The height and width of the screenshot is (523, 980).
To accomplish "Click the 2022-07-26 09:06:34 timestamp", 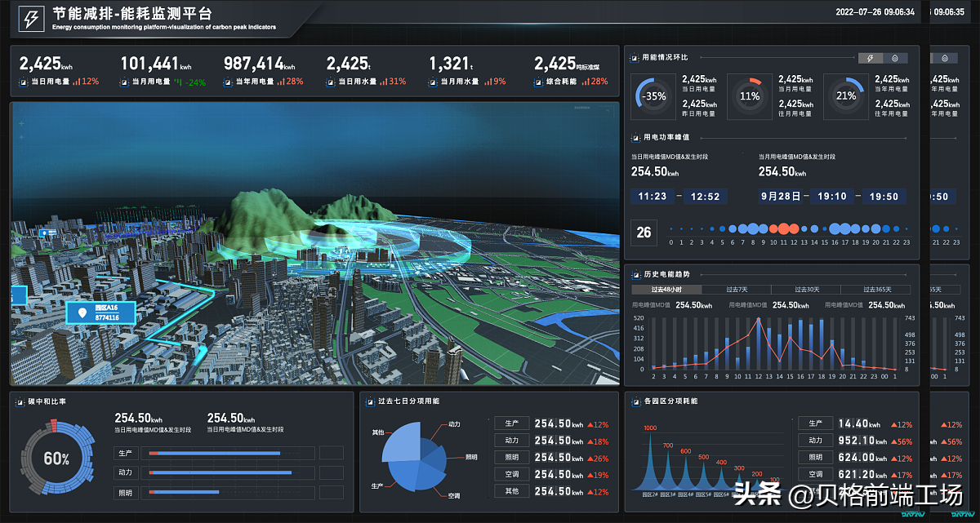I will point(875,12).
